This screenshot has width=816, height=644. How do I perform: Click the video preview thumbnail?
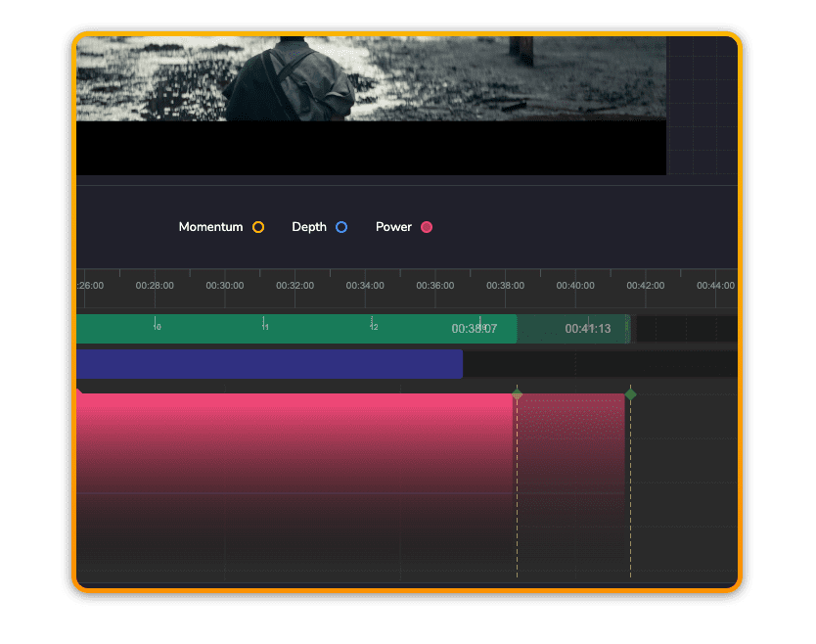click(372, 78)
